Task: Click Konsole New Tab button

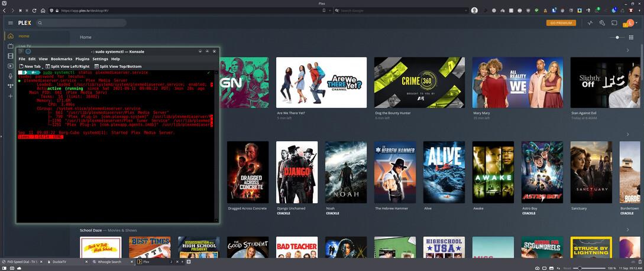Action: [30, 66]
